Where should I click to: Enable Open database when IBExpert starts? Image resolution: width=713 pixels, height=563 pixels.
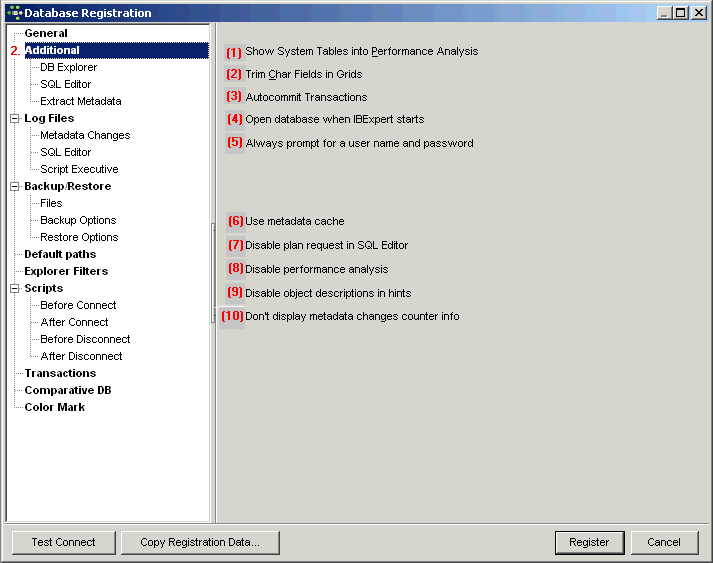[325, 119]
